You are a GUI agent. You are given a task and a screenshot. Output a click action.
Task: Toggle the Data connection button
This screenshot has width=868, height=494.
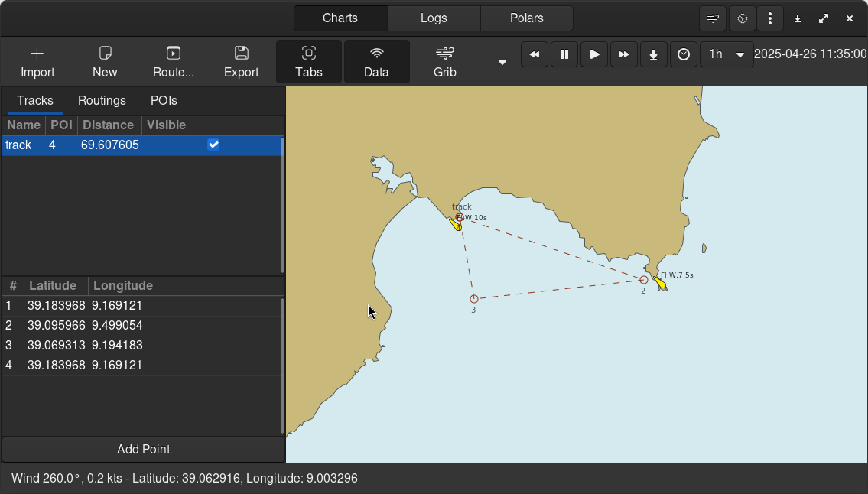(376, 62)
